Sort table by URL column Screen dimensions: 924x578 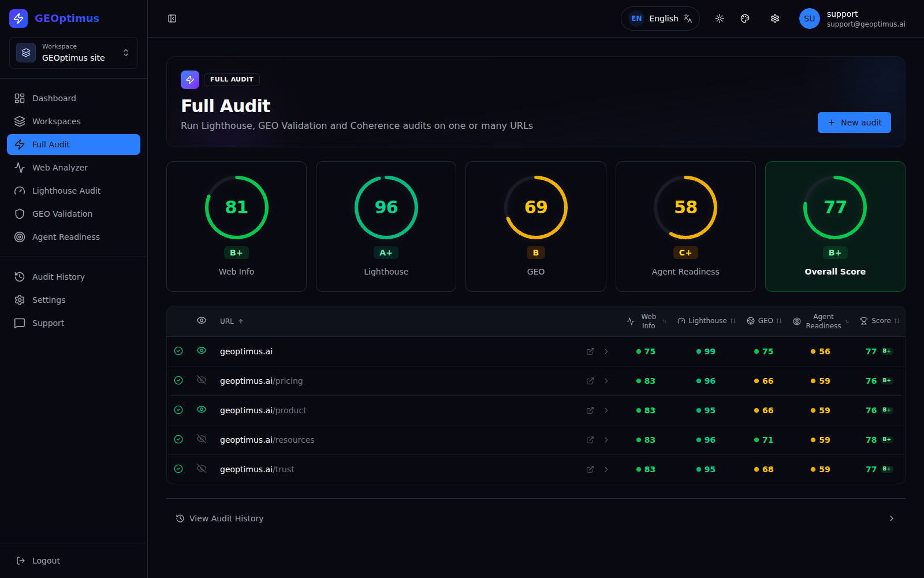pyautogui.click(x=232, y=321)
